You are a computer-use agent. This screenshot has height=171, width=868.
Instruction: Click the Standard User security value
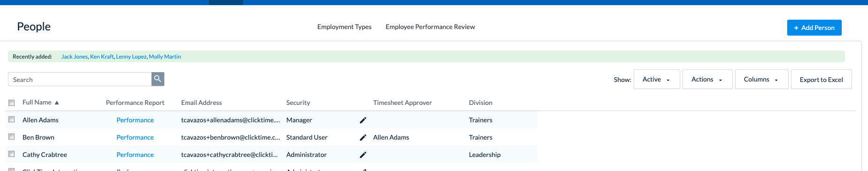click(x=307, y=137)
